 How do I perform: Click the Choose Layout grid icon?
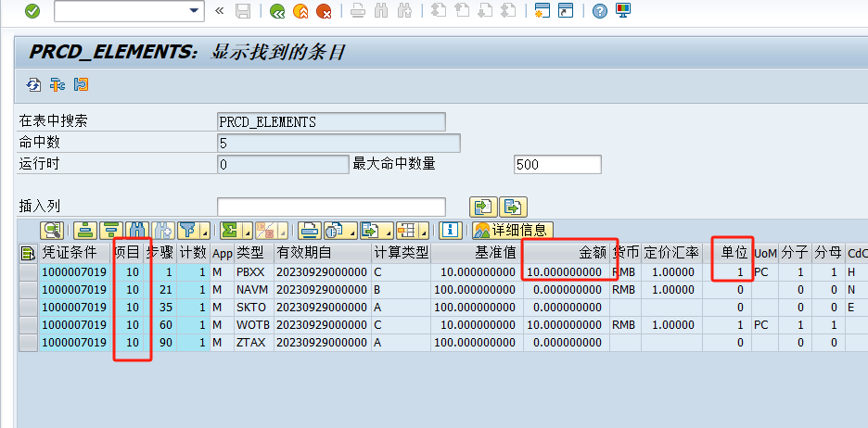tap(406, 230)
